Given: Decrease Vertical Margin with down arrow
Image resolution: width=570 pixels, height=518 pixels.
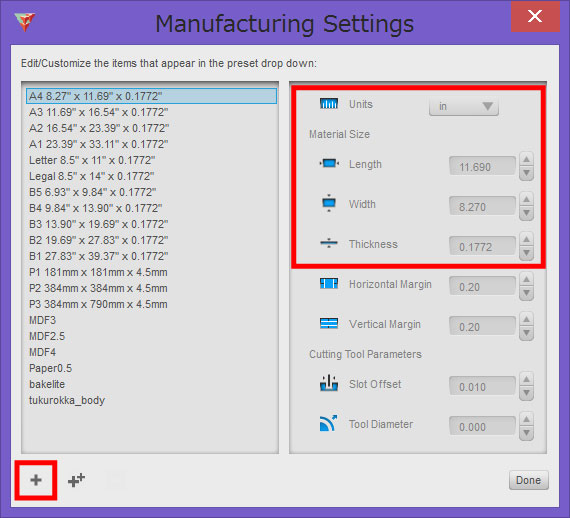Looking at the screenshot, I should (x=526, y=333).
